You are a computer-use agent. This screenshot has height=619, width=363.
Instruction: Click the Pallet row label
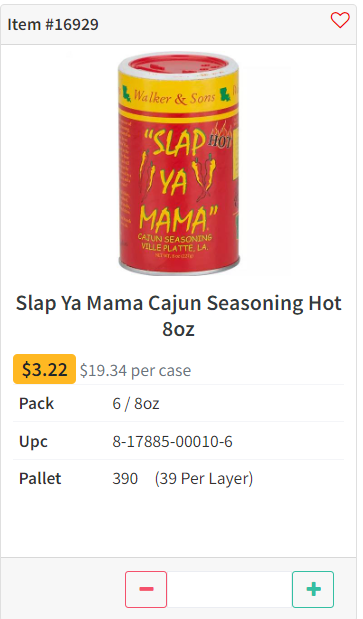[40, 479]
